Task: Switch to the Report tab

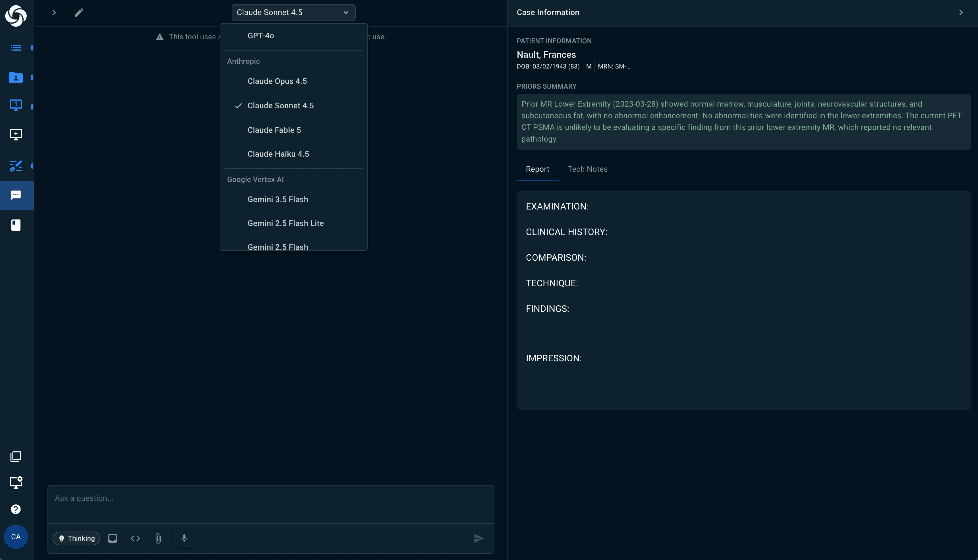Action: tap(537, 169)
